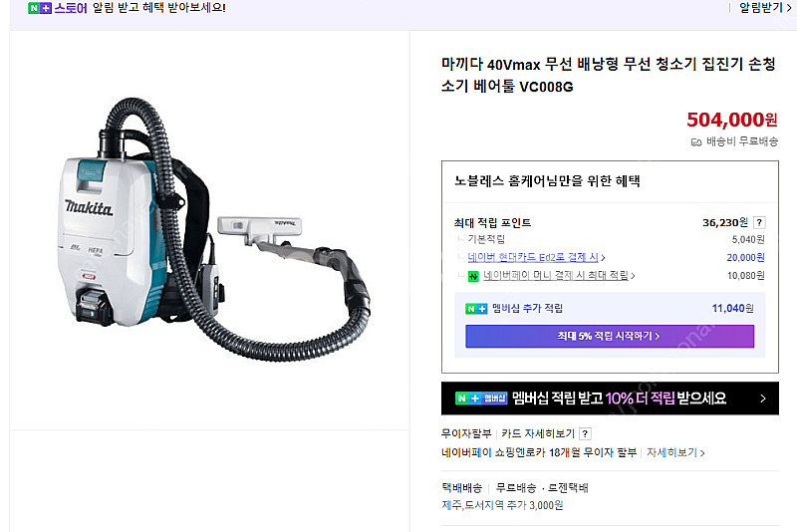Click N+ icon beside 멤버십 추가 적립
Screen dimensions: 797x532
pos(476,309)
